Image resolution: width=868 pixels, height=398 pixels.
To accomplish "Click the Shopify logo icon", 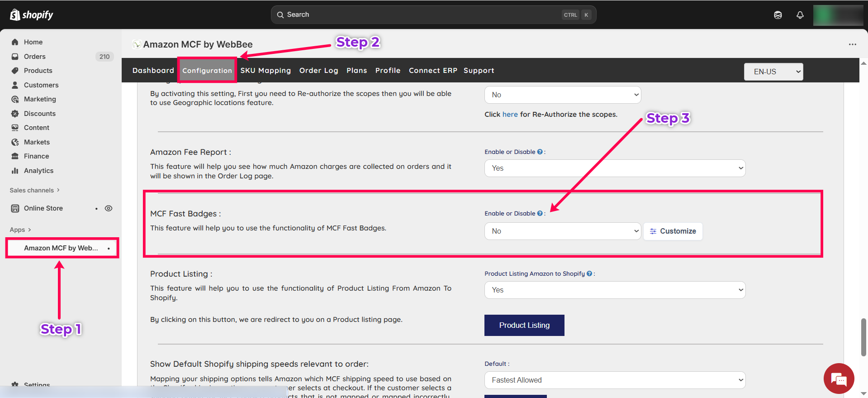I will click(15, 14).
